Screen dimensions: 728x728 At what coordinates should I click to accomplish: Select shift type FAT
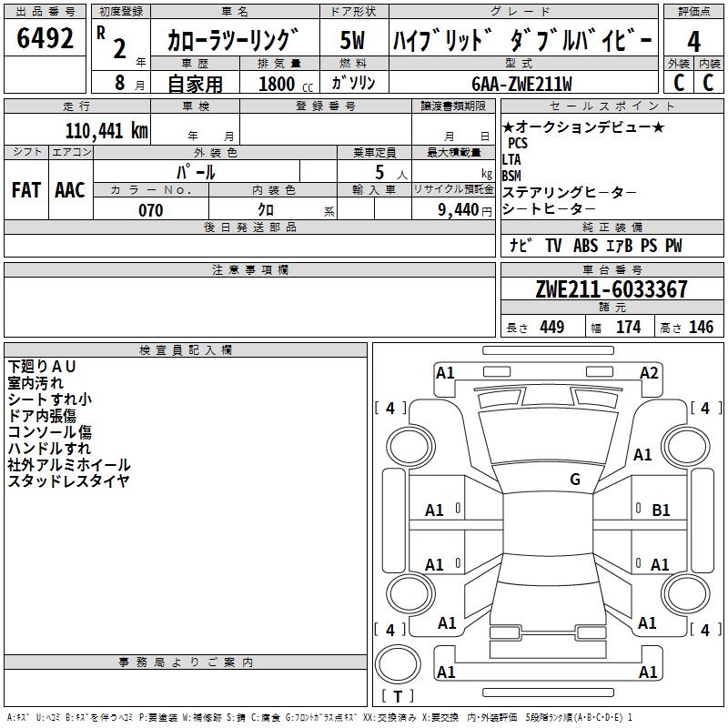(26, 190)
